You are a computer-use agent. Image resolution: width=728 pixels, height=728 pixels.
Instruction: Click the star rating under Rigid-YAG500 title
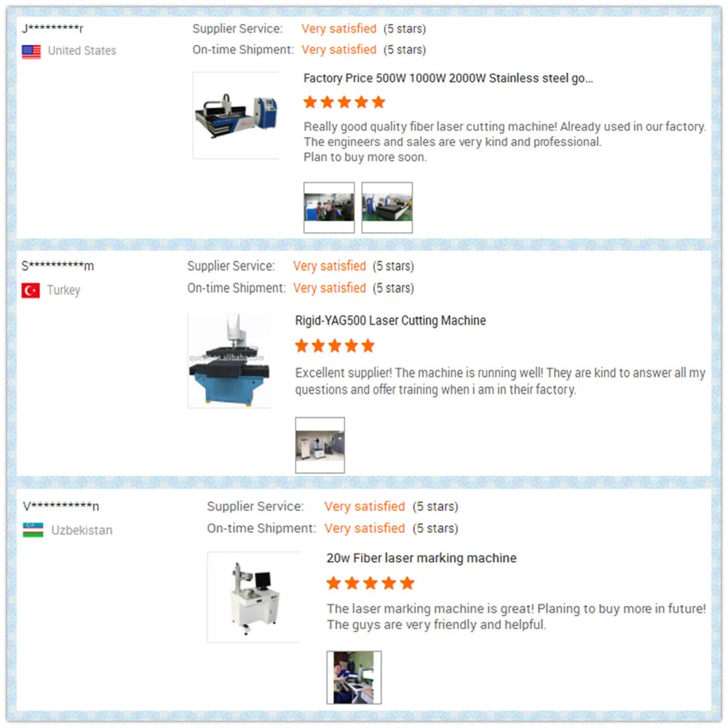coord(335,345)
